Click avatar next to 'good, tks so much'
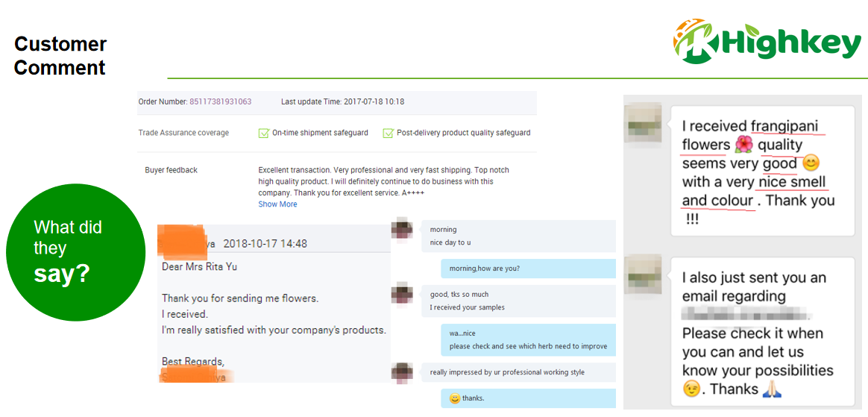 click(403, 294)
